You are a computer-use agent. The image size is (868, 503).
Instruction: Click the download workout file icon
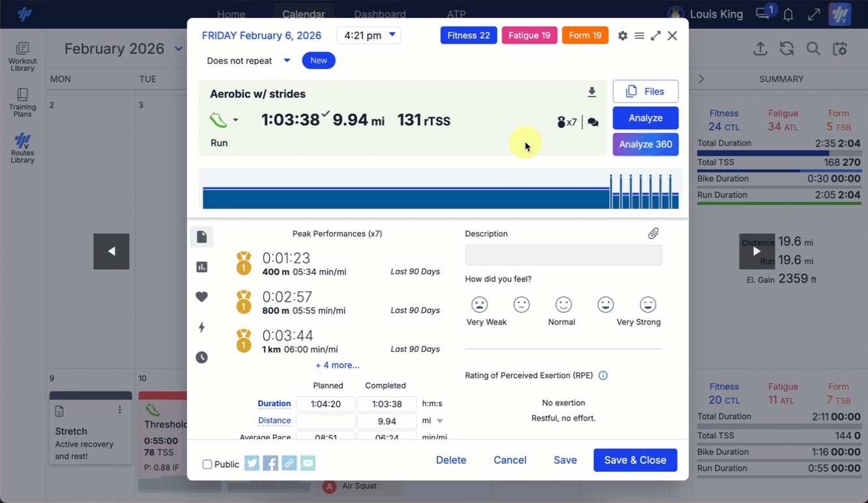point(592,93)
